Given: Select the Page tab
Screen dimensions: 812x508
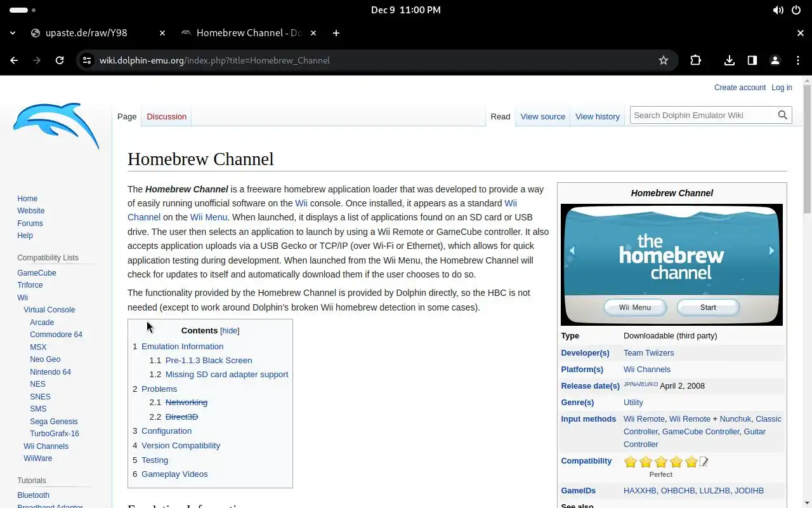Looking at the screenshot, I should (127, 117).
